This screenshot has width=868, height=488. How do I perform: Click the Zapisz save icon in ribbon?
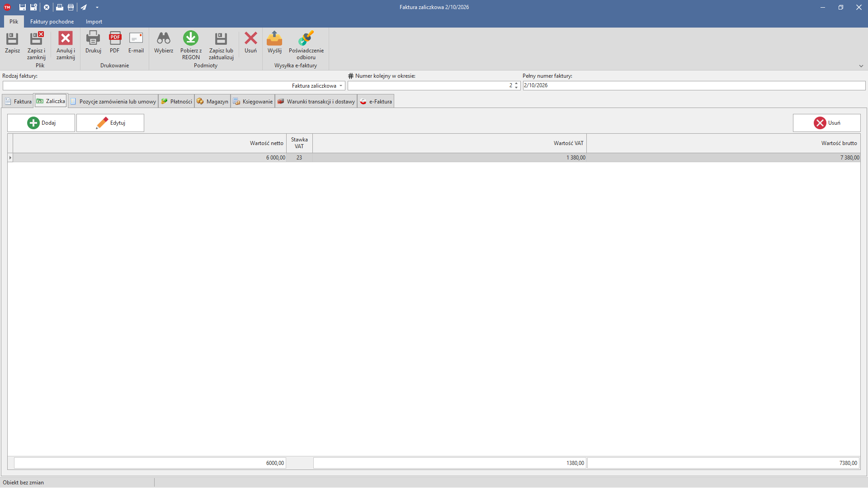tap(12, 38)
